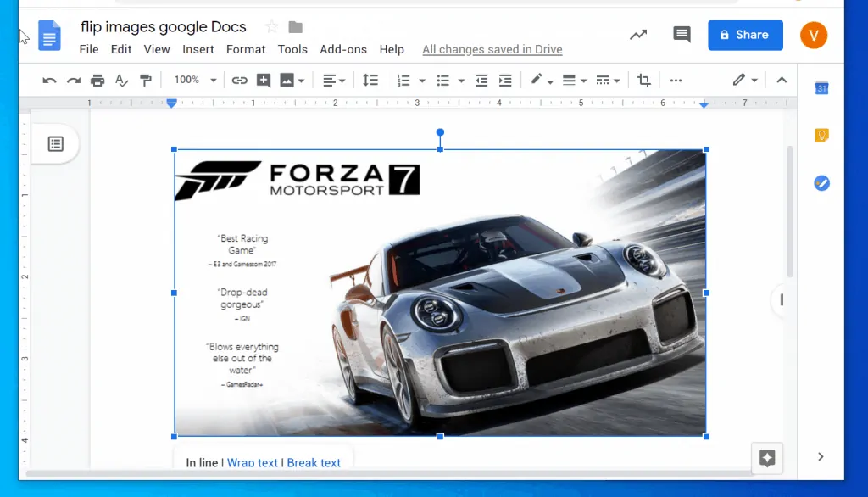
Task: Select the Wrap text option
Action: tap(253, 462)
